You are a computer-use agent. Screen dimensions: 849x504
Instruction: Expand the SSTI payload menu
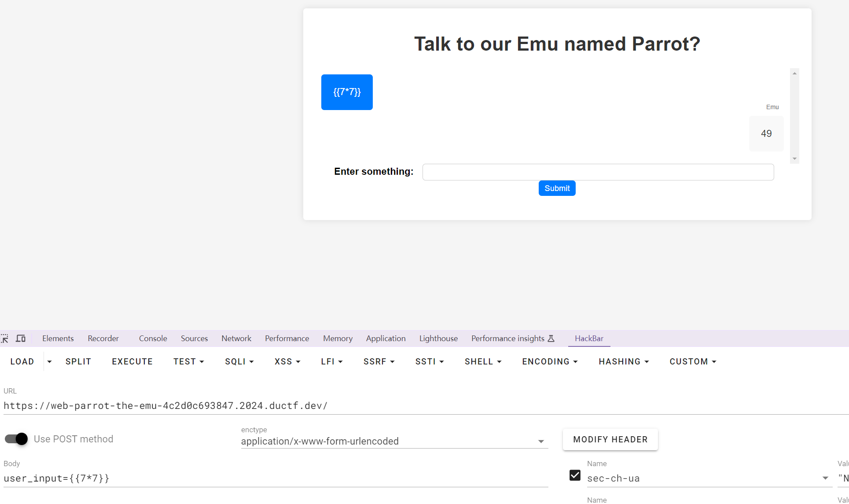430,361
